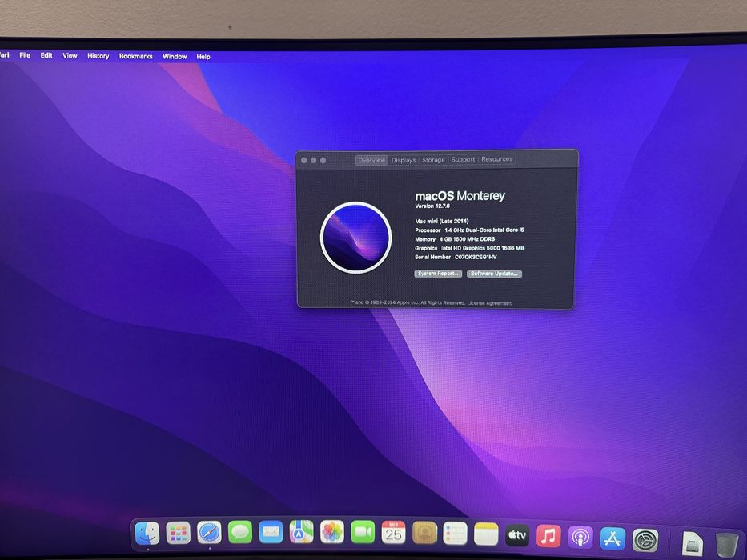Click processor value 1.4 GHz Dual-Core Intel Core i5
The image size is (747, 560).
coord(484,230)
